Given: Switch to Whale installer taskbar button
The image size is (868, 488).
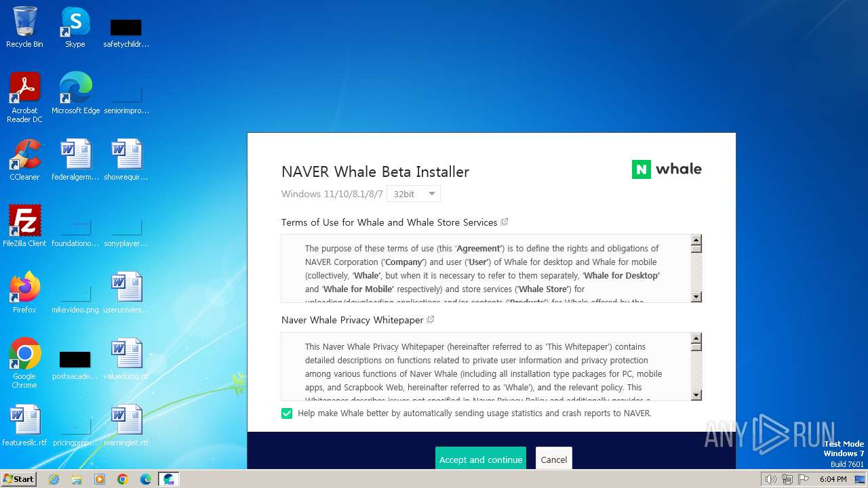Looking at the screenshot, I should click(169, 479).
